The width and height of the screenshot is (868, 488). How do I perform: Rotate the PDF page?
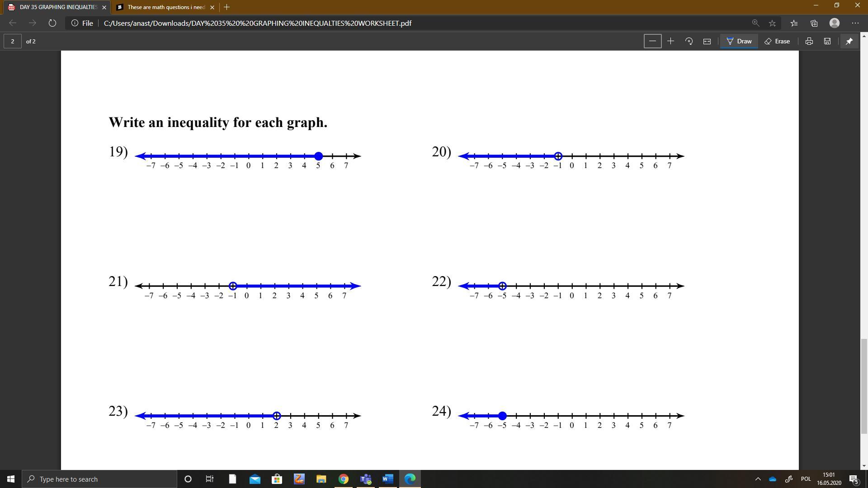(x=689, y=41)
